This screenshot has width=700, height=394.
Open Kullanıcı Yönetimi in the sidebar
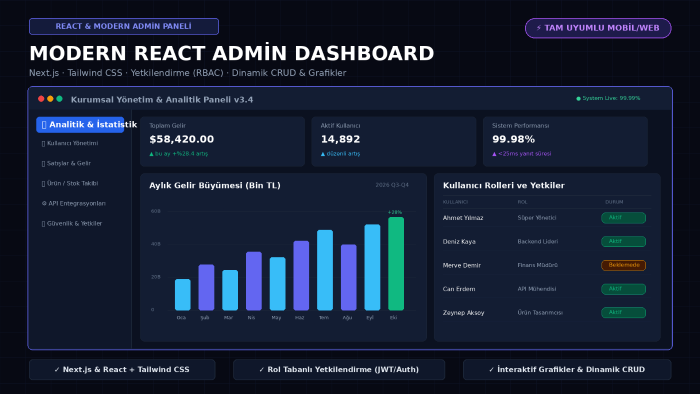pyautogui.click(x=70, y=143)
